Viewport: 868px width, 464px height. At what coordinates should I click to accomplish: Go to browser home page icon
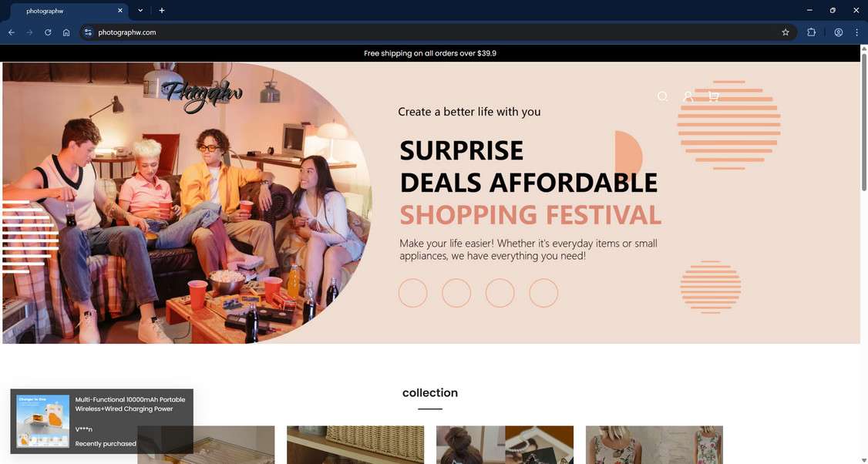click(x=66, y=32)
